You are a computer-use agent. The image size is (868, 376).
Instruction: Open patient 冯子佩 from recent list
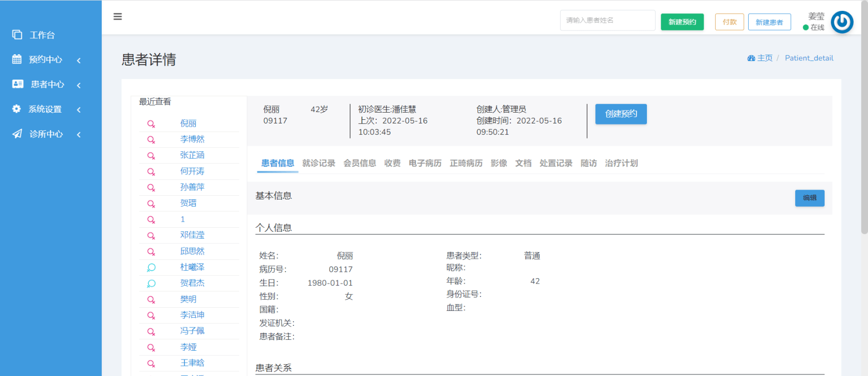(192, 331)
